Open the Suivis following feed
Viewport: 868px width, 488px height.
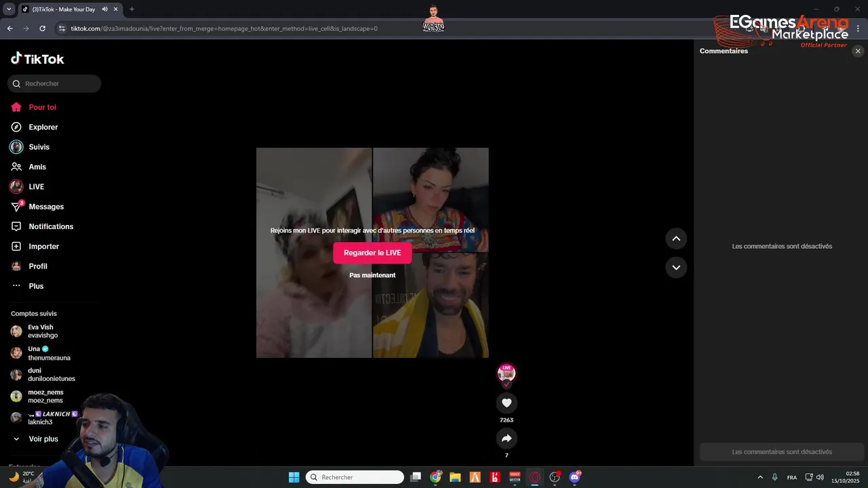tap(31, 147)
